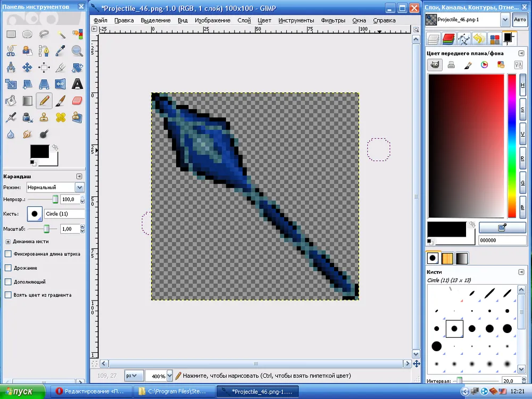This screenshot has width=532, height=399.
Task: Pick the Bucket Fill tool
Action: (11, 101)
